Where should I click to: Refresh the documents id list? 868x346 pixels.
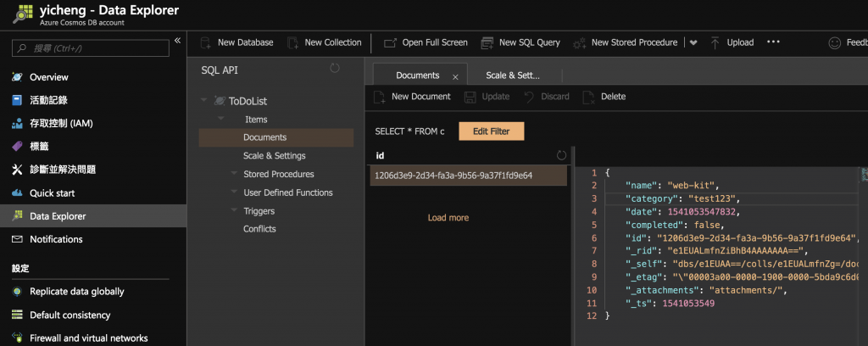coord(561,155)
